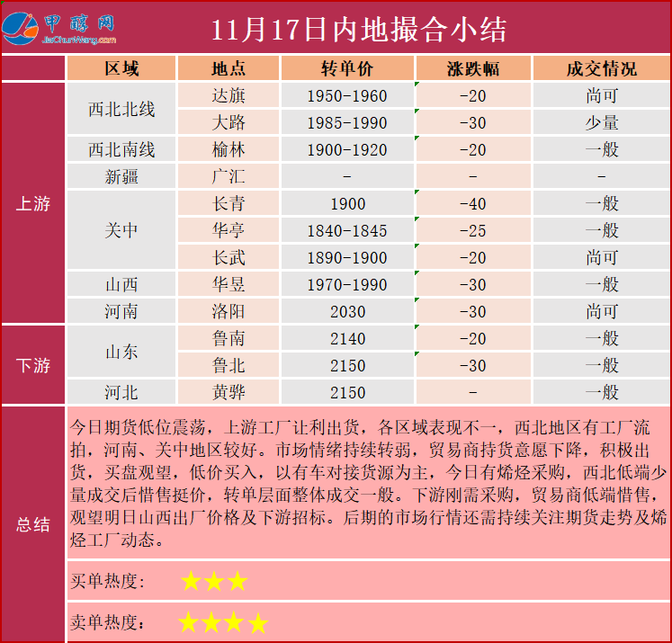
Task: Click the 成交情况 column header
Action: point(601,69)
